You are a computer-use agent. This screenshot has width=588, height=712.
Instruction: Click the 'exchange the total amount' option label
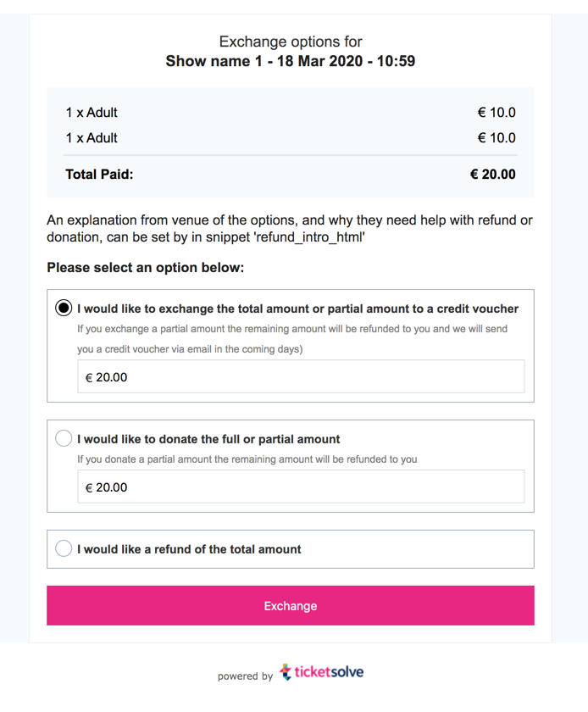298,309
